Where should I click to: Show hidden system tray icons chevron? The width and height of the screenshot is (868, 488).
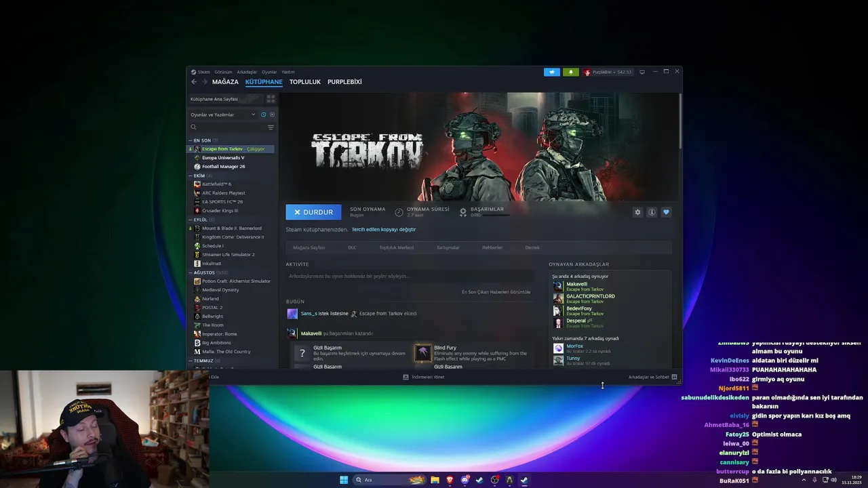click(805, 480)
